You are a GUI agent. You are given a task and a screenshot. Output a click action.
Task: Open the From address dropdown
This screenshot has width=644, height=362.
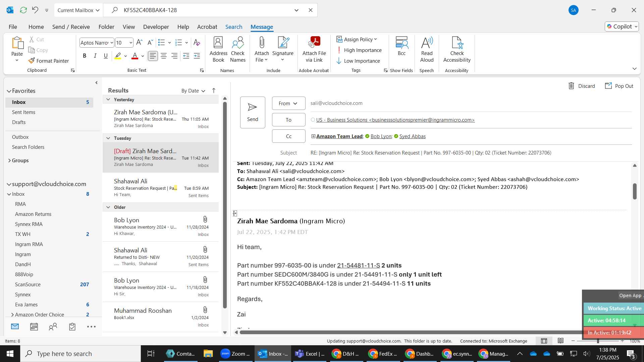pos(288,103)
